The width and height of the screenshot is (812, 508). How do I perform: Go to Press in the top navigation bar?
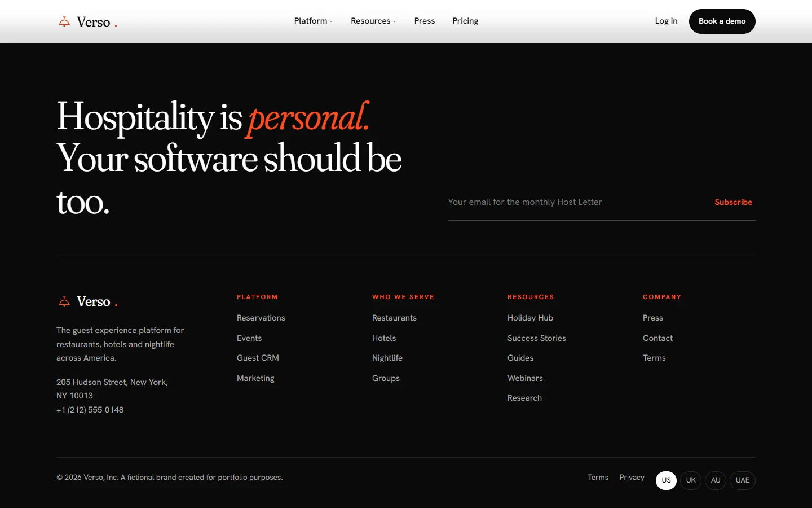click(x=425, y=21)
